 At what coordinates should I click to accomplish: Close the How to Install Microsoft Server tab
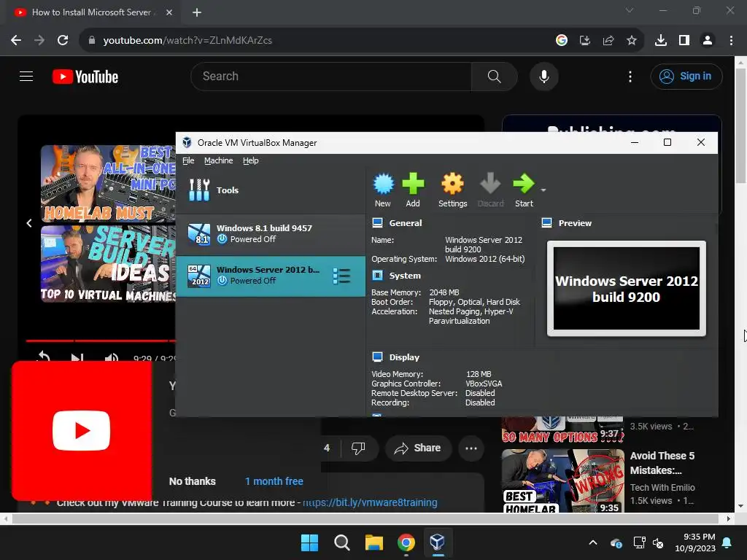click(x=169, y=12)
